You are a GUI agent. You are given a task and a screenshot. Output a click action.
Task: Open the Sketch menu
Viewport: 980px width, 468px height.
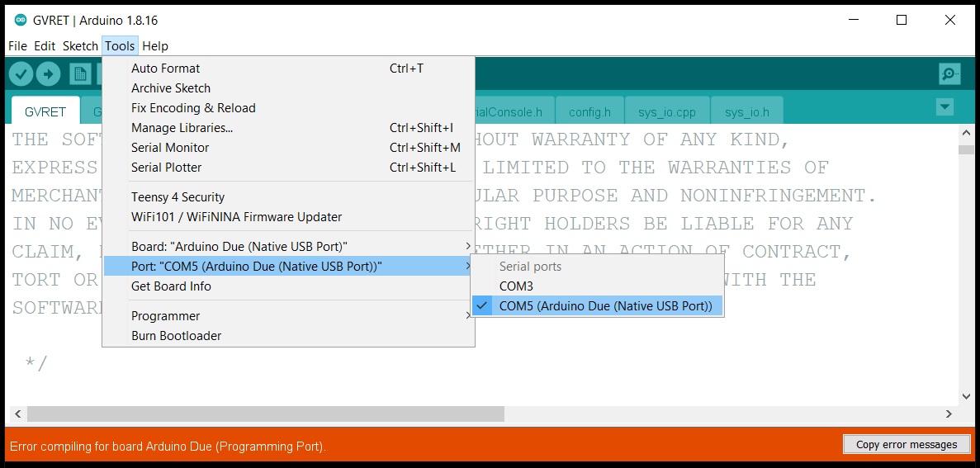point(80,45)
